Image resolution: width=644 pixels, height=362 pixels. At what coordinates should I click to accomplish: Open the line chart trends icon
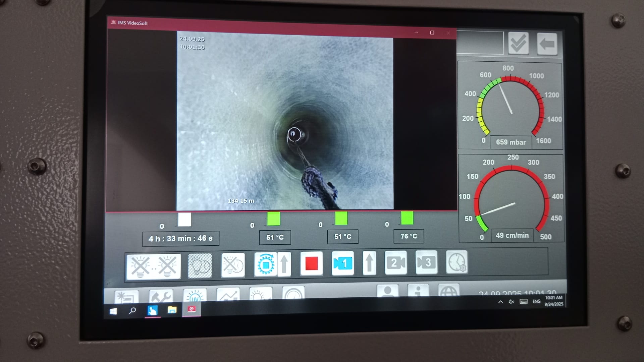click(x=228, y=294)
